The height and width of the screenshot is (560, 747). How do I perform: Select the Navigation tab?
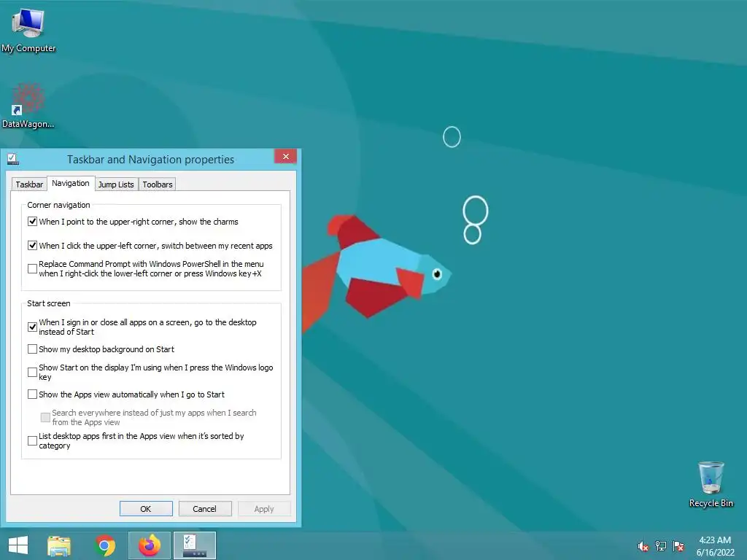tap(71, 183)
